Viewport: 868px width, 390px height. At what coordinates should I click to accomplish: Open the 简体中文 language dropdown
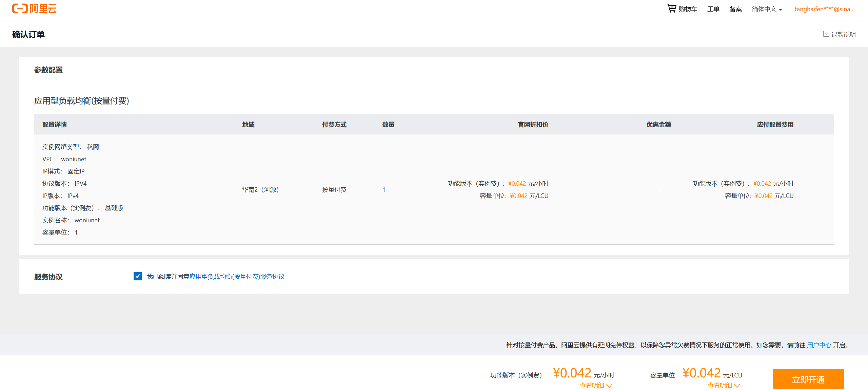pos(767,9)
